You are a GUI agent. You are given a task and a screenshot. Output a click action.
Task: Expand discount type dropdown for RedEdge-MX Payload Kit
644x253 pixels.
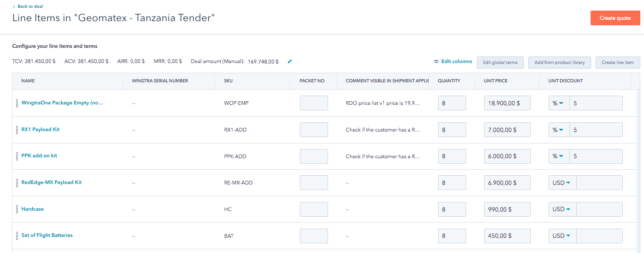click(561, 183)
